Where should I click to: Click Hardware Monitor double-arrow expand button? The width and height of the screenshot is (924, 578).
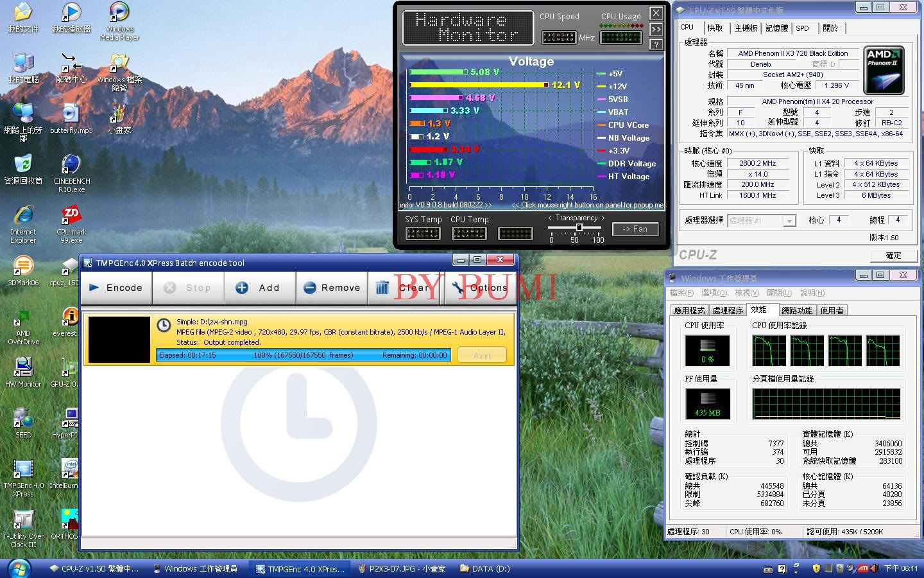click(656, 29)
